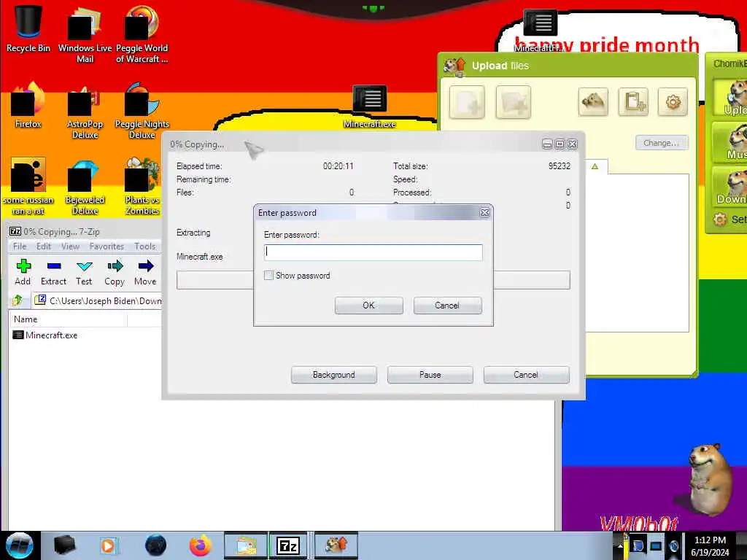Open gear settings in Upload files window
This screenshot has width=747, height=560.
tap(673, 101)
